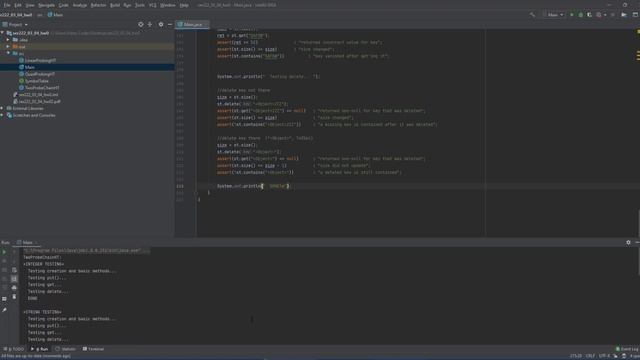
Task: Click the restore layout icon in Run panel
Action: [x=4, y=299]
